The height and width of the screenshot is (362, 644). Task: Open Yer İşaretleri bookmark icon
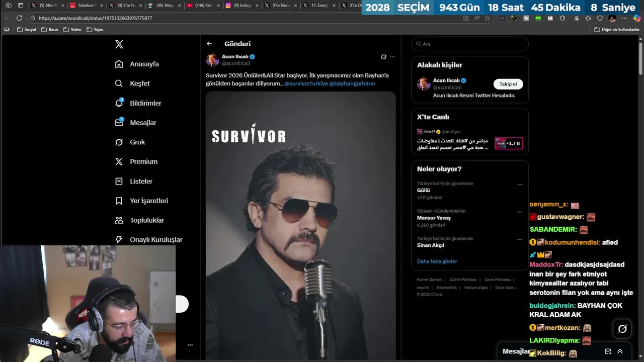(119, 201)
